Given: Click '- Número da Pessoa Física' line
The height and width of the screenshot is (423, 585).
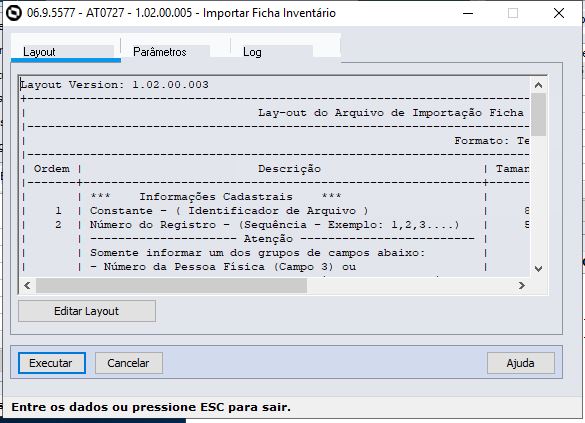Looking at the screenshot, I should (x=223, y=267).
